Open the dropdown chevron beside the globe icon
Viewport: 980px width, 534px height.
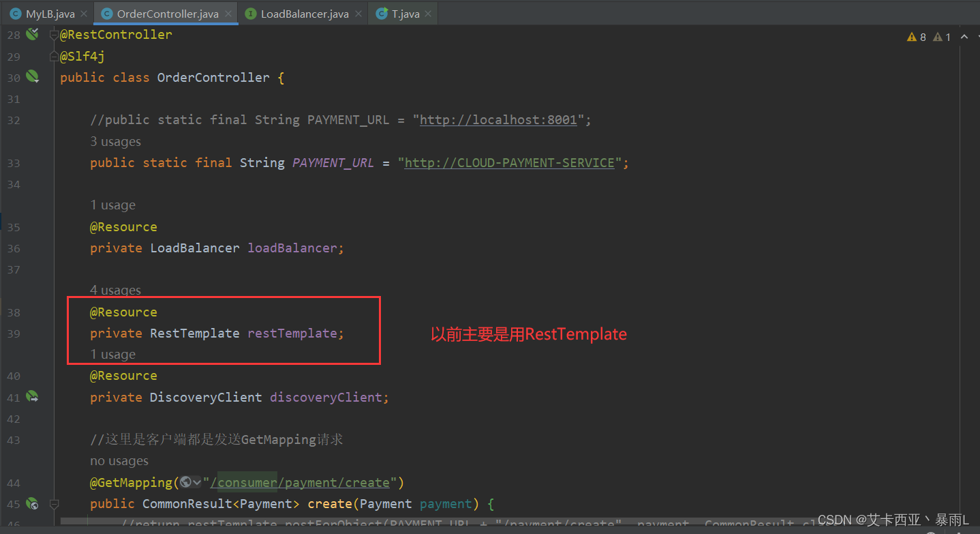tap(197, 482)
